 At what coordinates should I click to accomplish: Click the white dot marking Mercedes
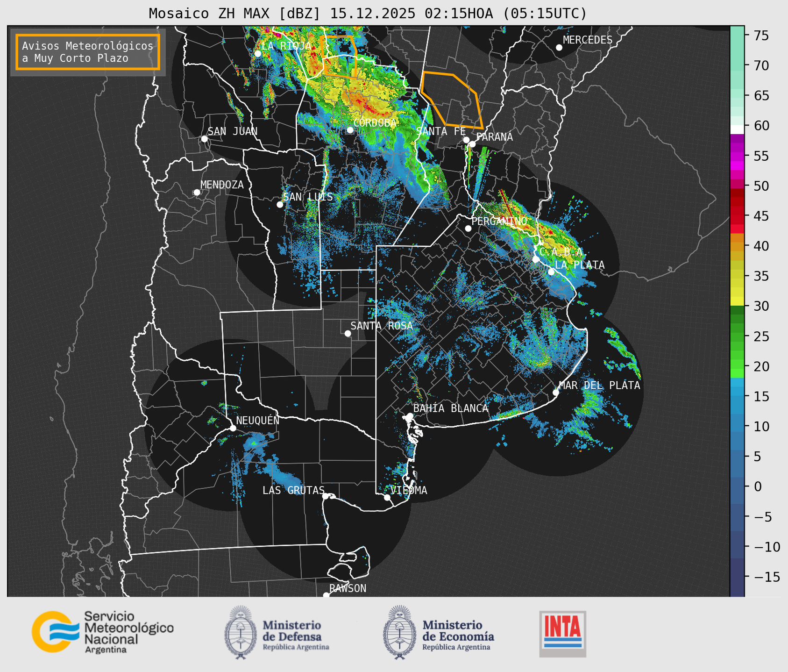(559, 48)
